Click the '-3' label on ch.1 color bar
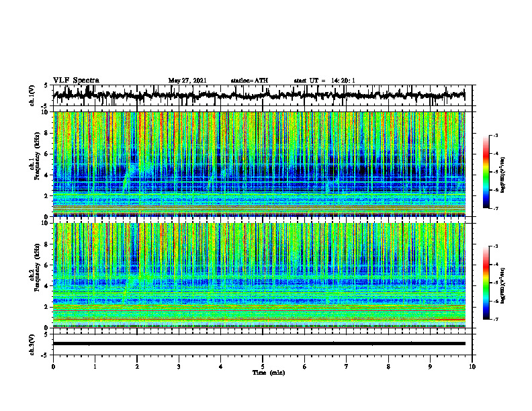The height and width of the screenshot is (411, 532). (495, 136)
